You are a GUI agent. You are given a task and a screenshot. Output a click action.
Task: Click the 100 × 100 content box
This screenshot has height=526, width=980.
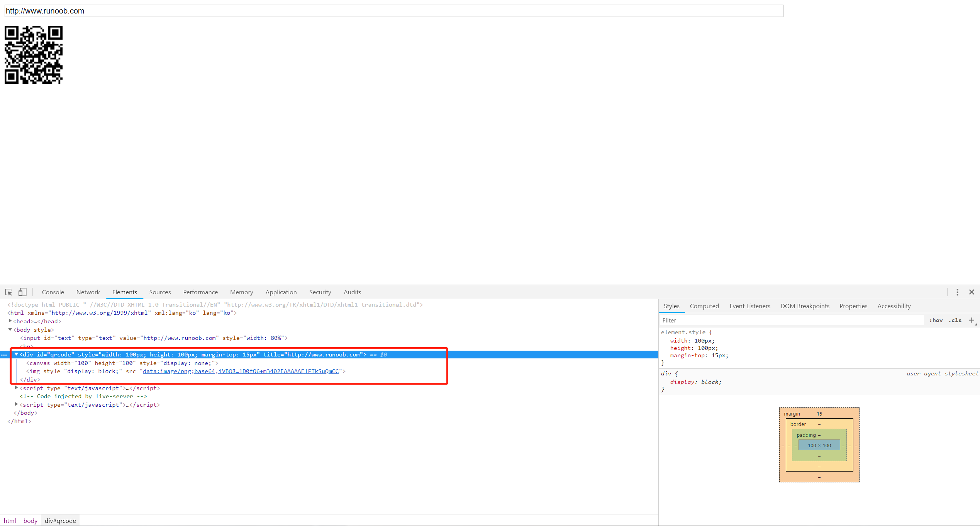[819, 445]
